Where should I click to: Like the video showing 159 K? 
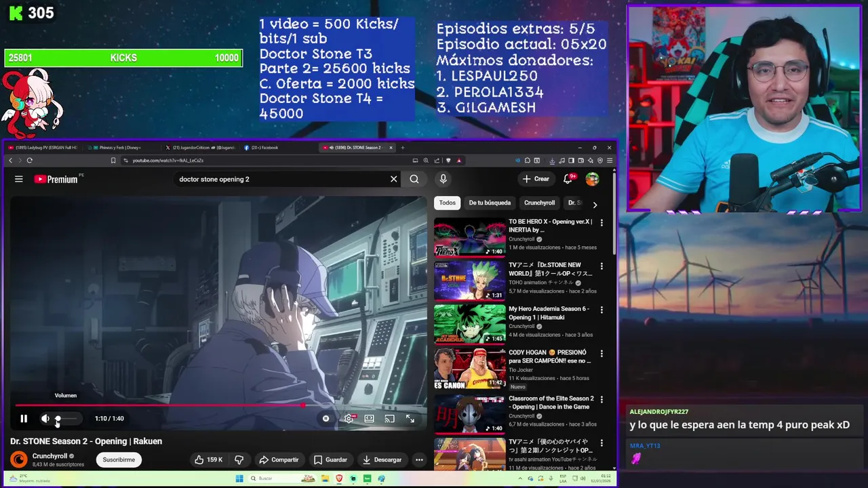click(209, 460)
